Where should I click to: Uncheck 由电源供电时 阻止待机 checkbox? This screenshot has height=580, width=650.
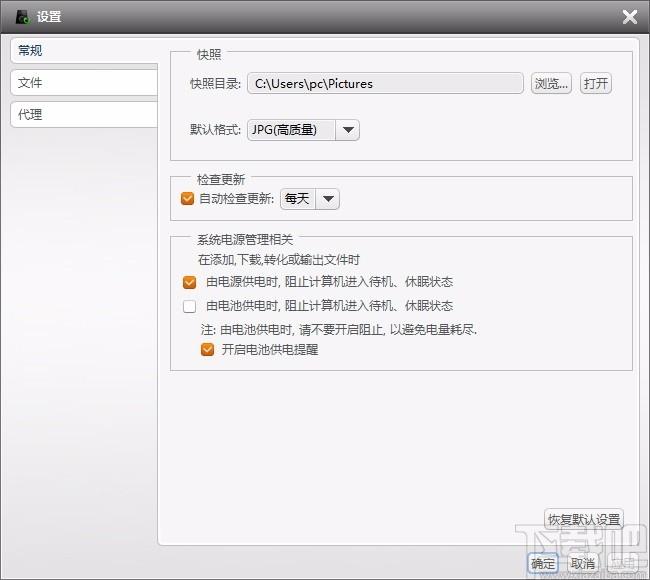pos(189,282)
